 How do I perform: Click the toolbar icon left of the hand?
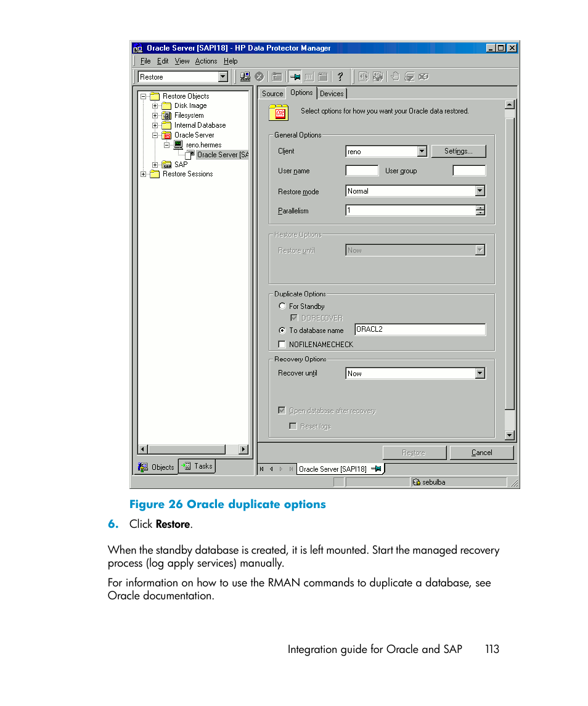point(378,76)
